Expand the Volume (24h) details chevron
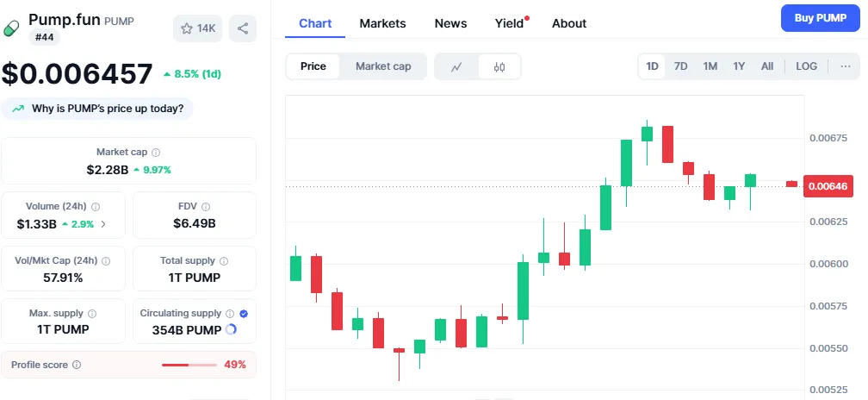This screenshot has height=400, width=868. coord(103,224)
